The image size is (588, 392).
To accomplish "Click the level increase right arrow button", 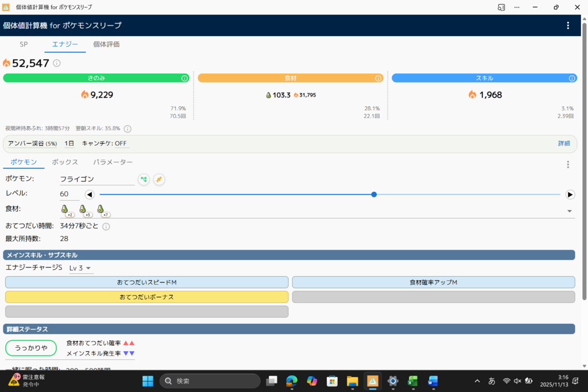I will tap(570, 195).
